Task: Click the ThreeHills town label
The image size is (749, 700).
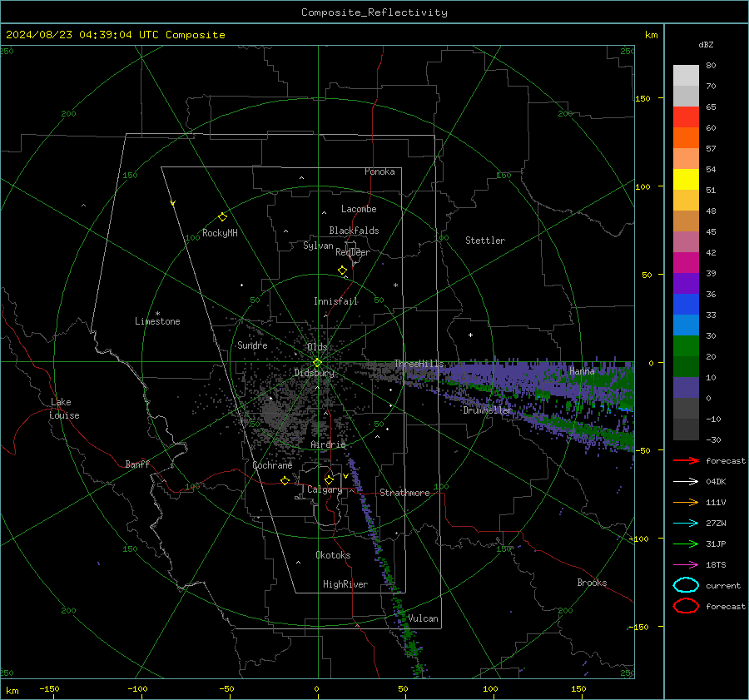Action: (x=419, y=364)
